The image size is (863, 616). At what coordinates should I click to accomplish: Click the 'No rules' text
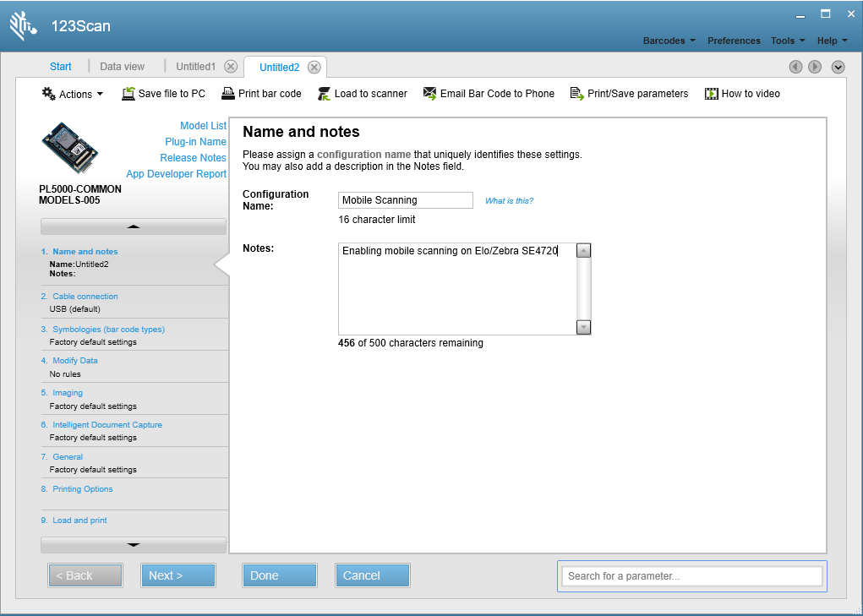point(65,374)
